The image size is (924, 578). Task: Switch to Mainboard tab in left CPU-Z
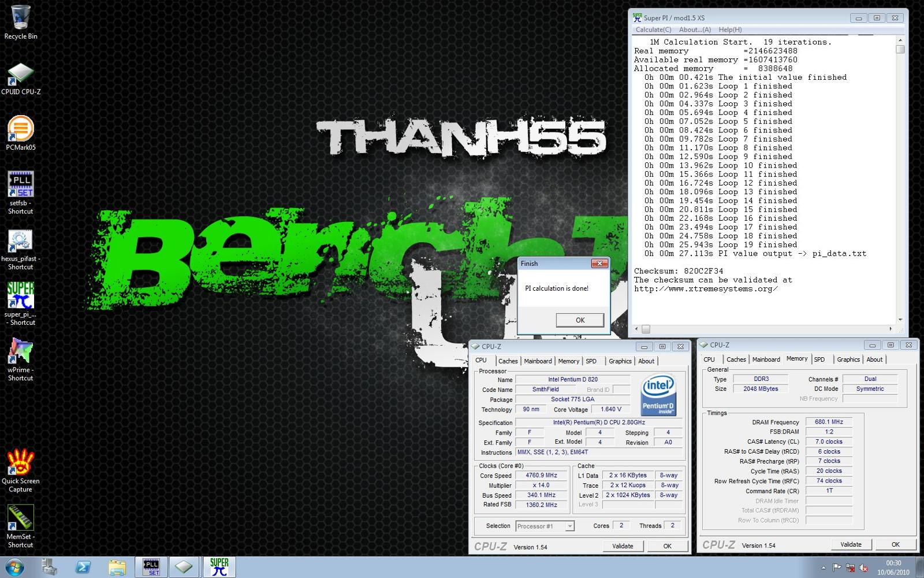pos(538,361)
